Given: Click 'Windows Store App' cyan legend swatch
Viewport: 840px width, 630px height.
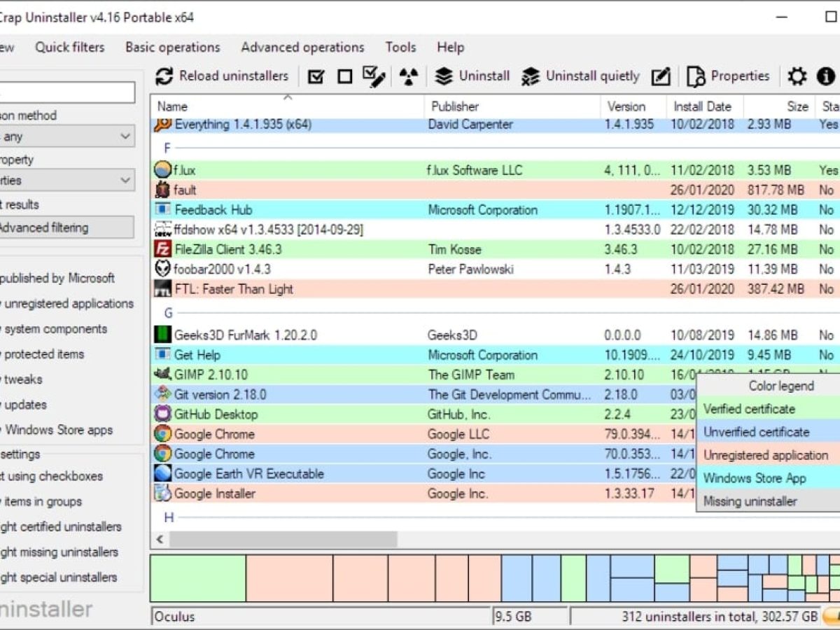Looking at the screenshot, I should tap(755, 478).
